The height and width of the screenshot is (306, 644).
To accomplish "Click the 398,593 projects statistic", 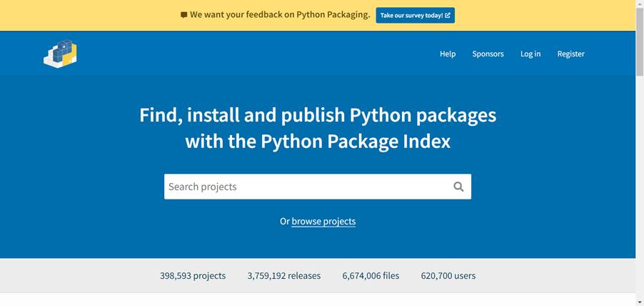I will 193,275.
